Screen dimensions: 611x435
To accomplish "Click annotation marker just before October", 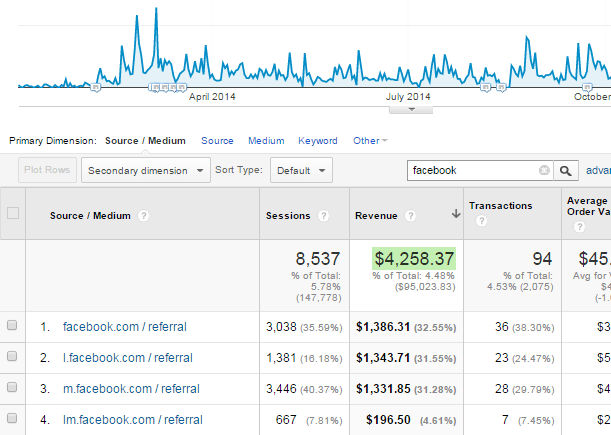I will click(x=587, y=87).
